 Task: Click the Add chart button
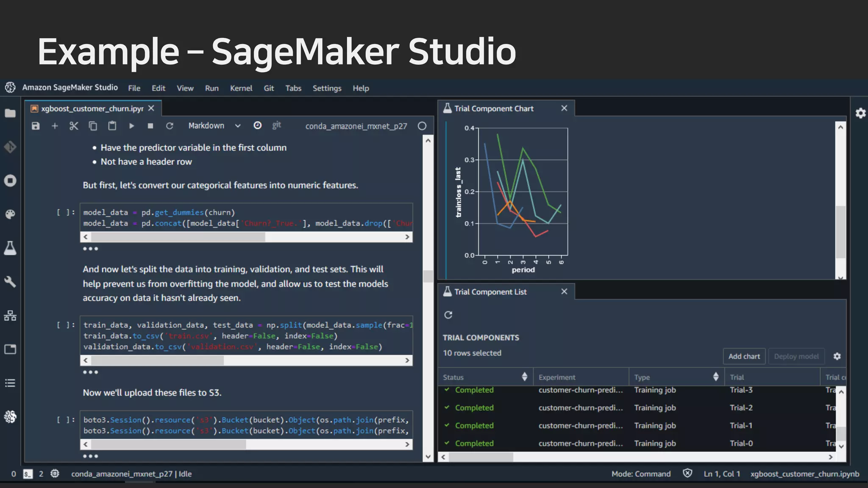(x=744, y=356)
